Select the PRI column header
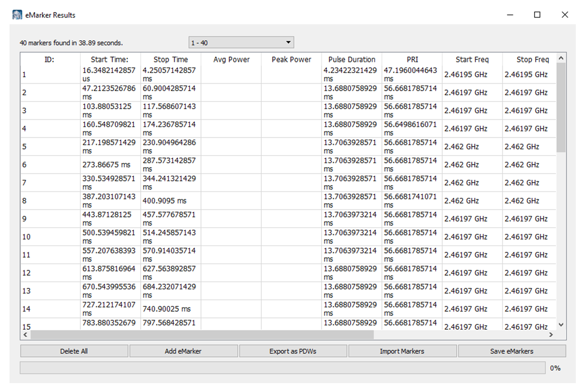The width and height of the screenshot is (588, 391). click(412, 60)
